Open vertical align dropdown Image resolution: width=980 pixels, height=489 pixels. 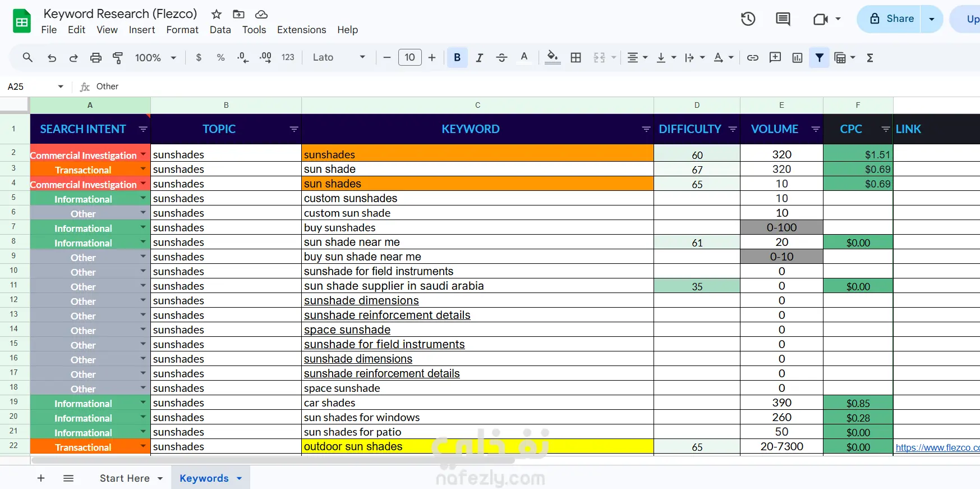666,57
